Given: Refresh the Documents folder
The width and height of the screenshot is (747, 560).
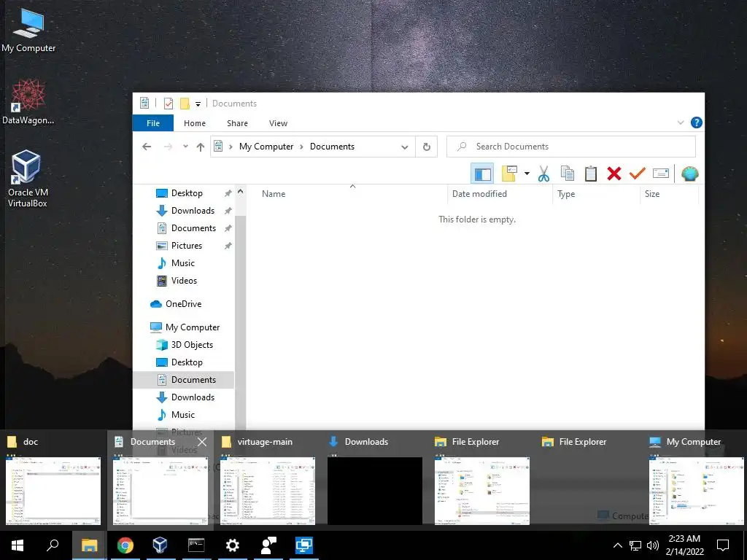Looking at the screenshot, I should 426,147.
